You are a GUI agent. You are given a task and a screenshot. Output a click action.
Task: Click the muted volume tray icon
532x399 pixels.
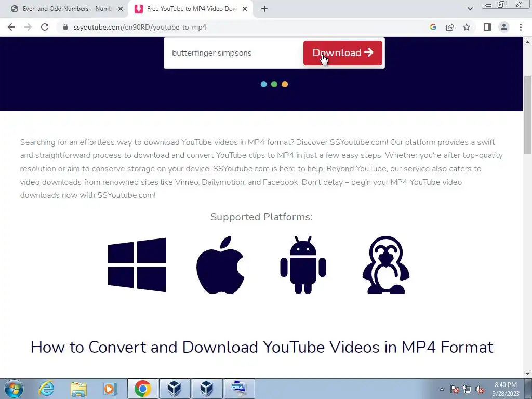click(x=480, y=390)
